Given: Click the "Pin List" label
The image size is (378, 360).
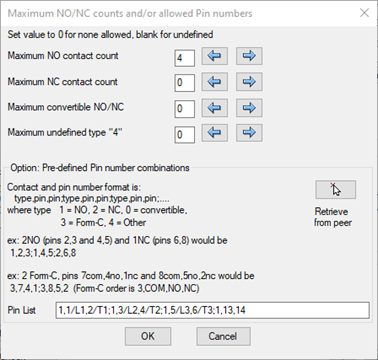Looking at the screenshot, I should pyautogui.click(x=22, y=310).
